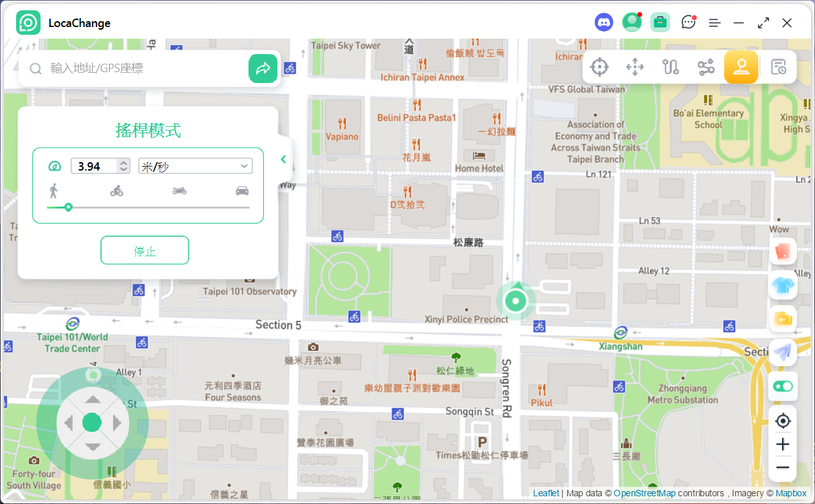Activate the joystick mode tab
Viewport: 815px width, 504px height.
741,67
